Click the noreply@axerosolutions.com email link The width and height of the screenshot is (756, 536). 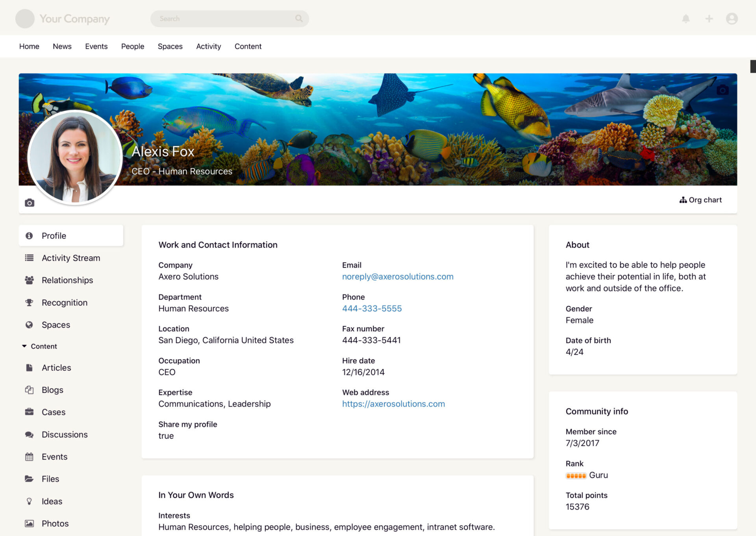click(397, 276)
